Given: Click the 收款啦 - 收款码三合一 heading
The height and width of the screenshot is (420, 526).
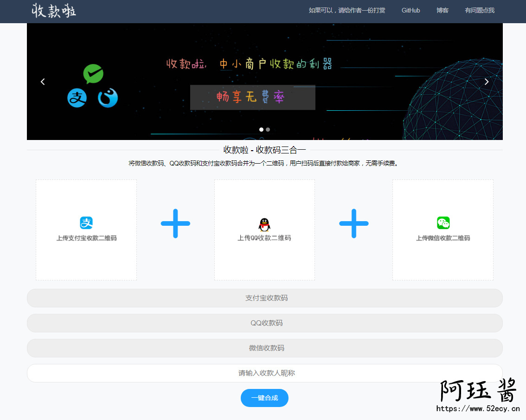Looking at the screenshot, I should [x=265, y=150].
